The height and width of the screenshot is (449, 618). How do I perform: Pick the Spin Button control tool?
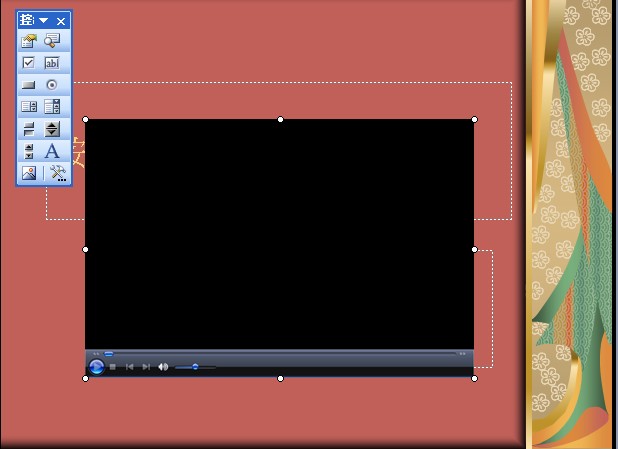52,129
